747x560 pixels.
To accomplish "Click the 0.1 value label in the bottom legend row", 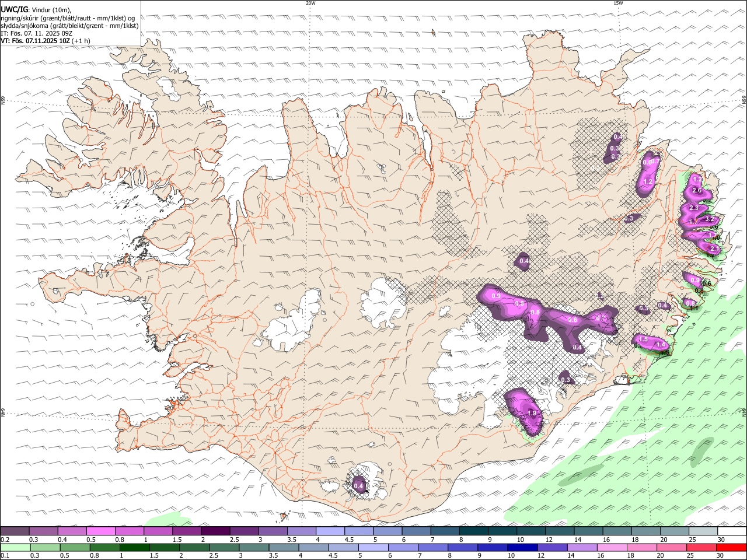I will [x=5, y=556].
